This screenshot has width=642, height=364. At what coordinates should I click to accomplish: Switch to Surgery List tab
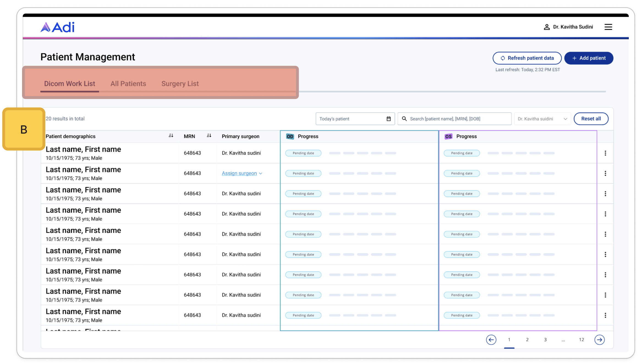[x=180, y=84]
